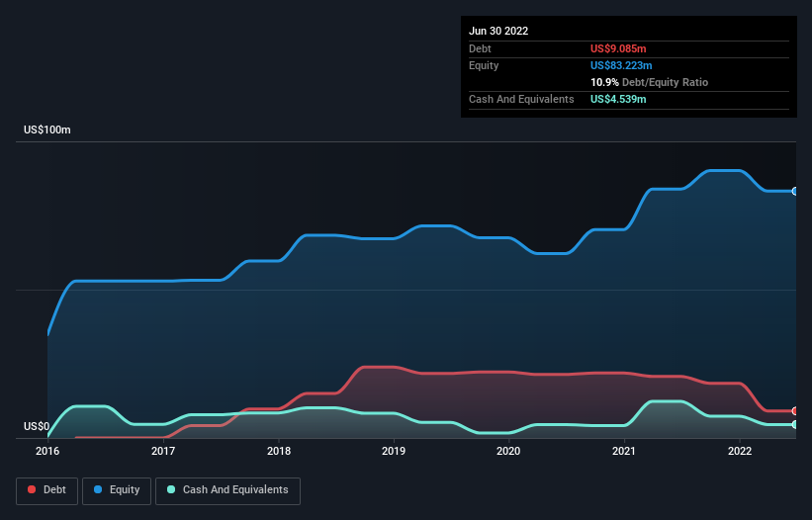The image size is (812, 520).
Task: Click the Debt row label in tooltip
Action: tap(480, 48)
